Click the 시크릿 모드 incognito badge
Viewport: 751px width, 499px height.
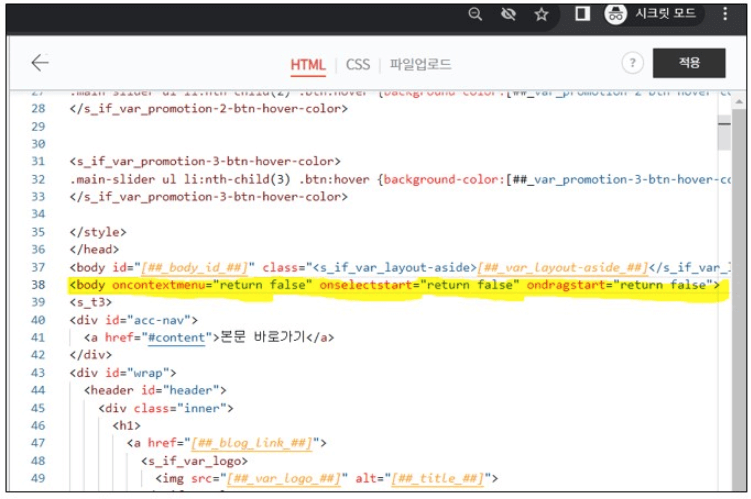click(653, 13)
